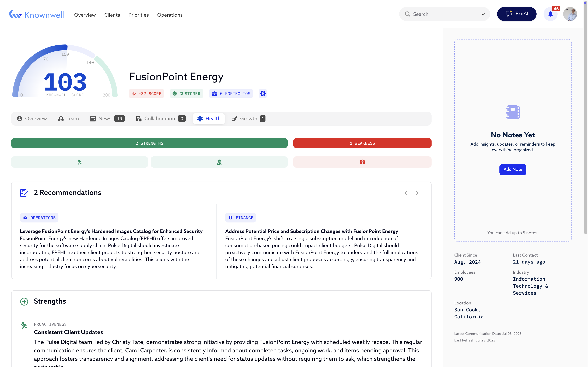This screenshot has width=588, height=367.
Task: Open the Clients navigation menu
Action: tap(112, 15)
